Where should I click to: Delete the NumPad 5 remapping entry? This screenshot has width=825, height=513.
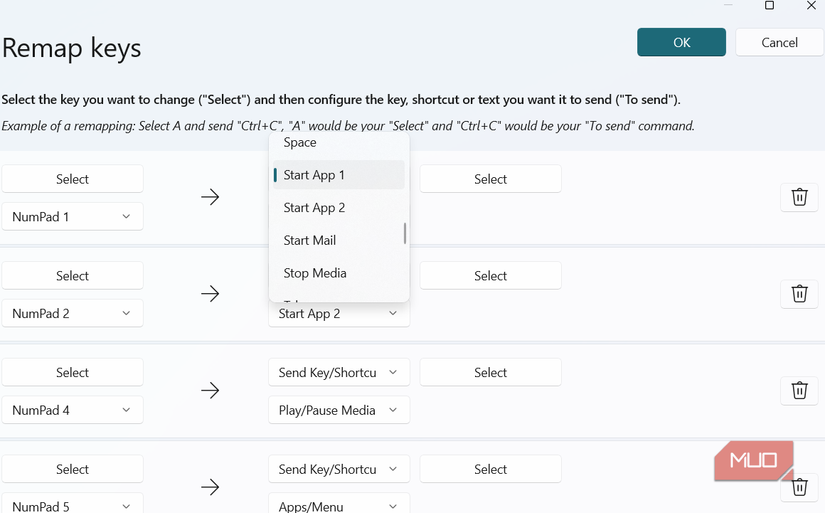click(799, 487)
